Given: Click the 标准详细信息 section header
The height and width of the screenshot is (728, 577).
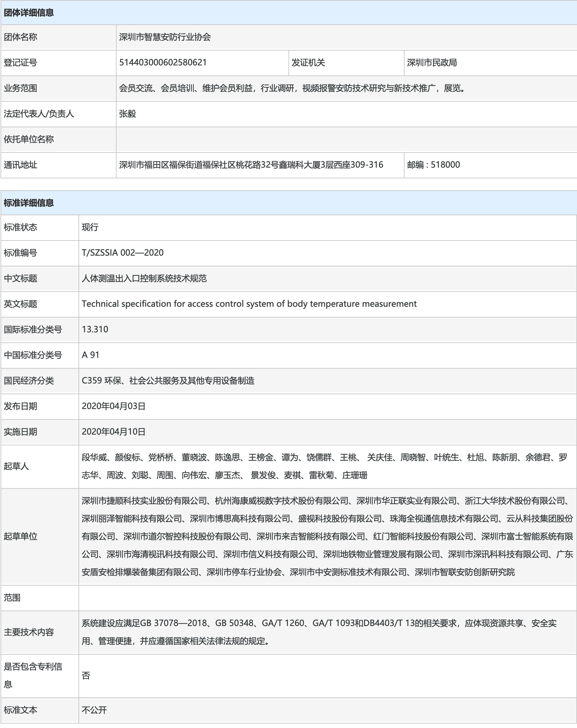Looking at the screenshot, I should pyautogui.click(x=29, y=203).
